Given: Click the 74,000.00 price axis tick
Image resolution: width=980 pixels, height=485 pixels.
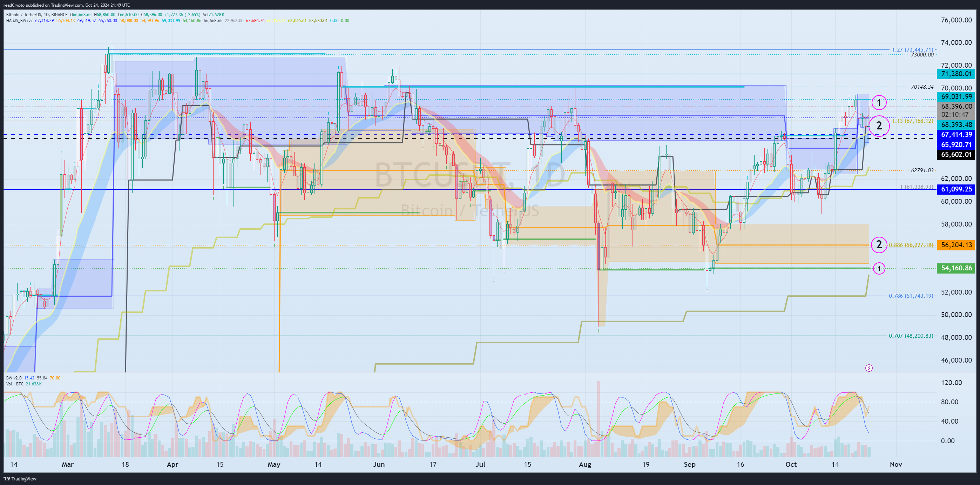Looking at the screenshot, I should (x=956, y=42).
